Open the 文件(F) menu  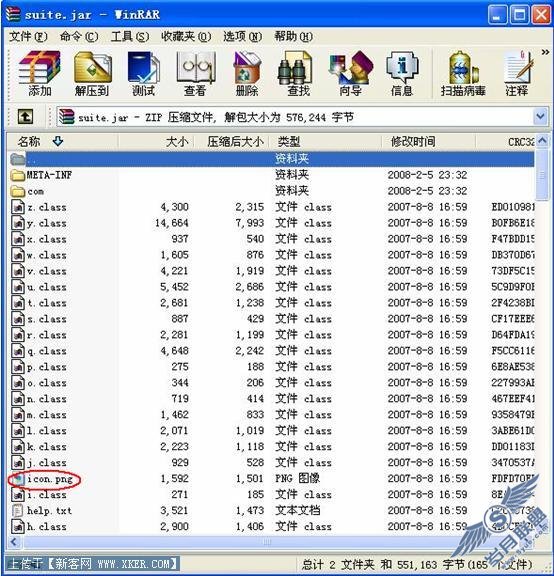28,36
